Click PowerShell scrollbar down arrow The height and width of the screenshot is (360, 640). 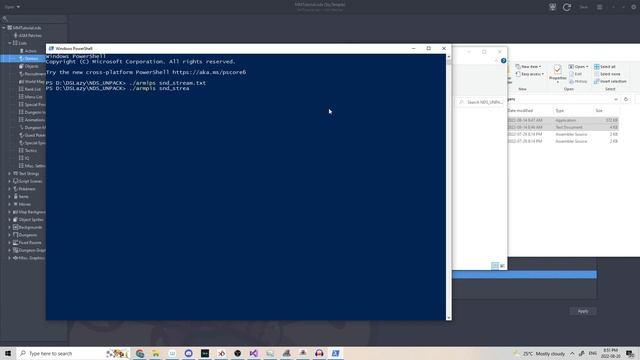click(x=449, y=318)
